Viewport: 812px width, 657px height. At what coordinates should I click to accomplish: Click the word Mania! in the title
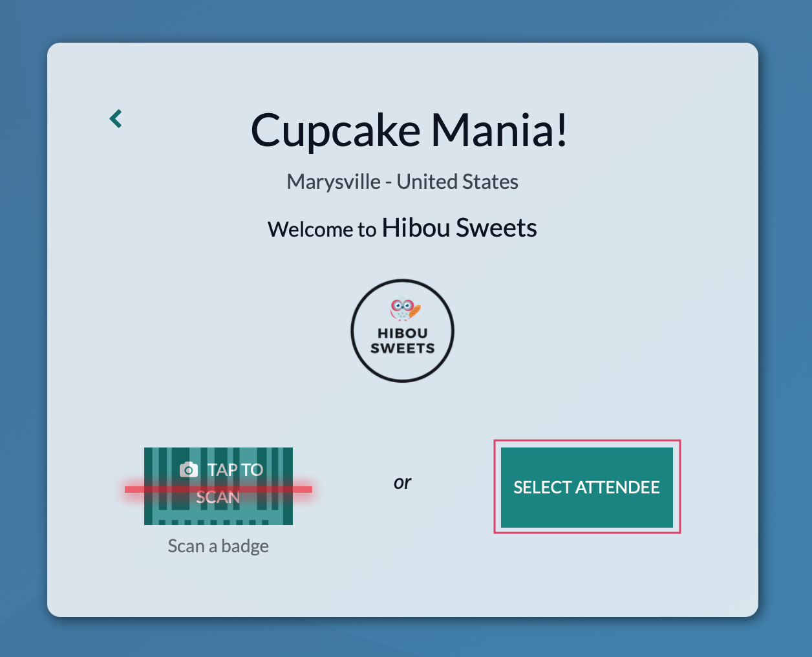[x=499, y=130]
